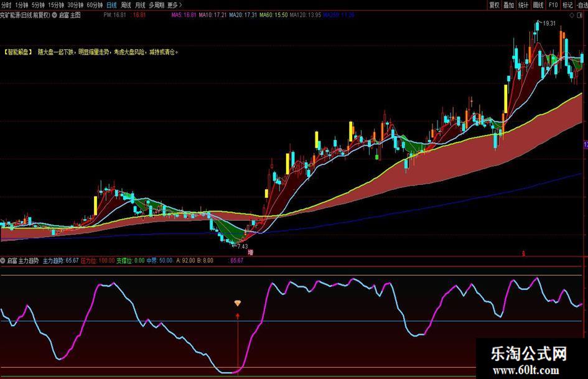Expand the 更多 more periods menu
Screen dimensions: 588x379
pyautogui.click(x=174, y=5)
